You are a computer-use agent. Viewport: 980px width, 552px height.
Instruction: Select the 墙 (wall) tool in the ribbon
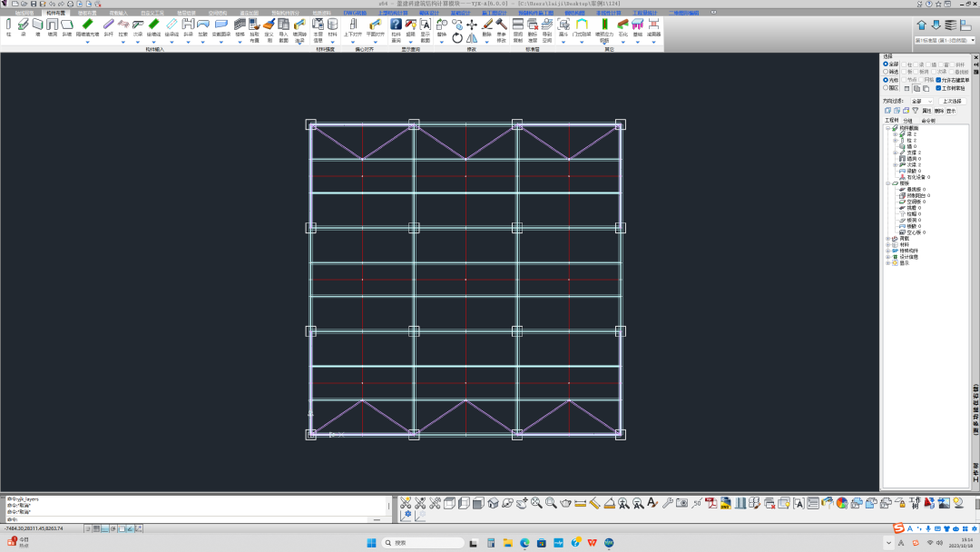(x=37, y=27)
